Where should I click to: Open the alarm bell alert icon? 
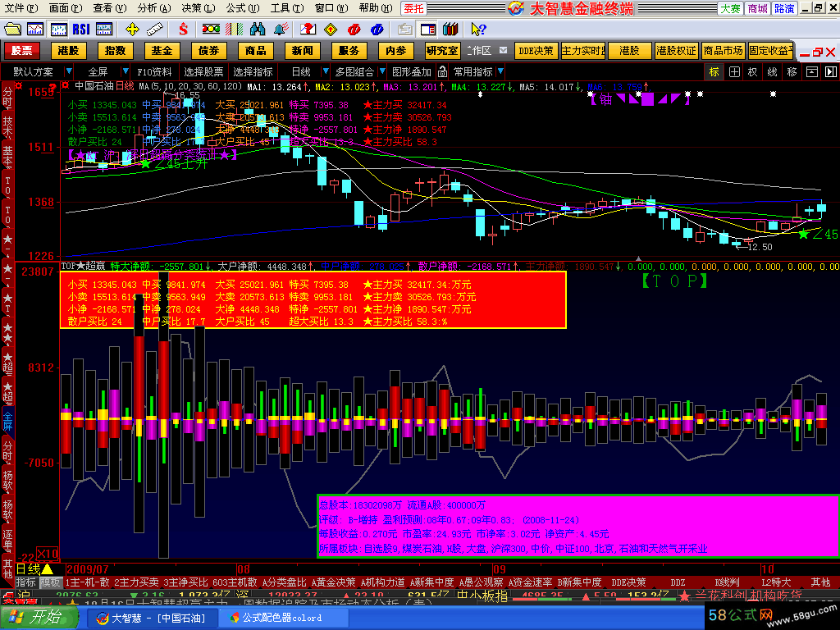point(281,29)
